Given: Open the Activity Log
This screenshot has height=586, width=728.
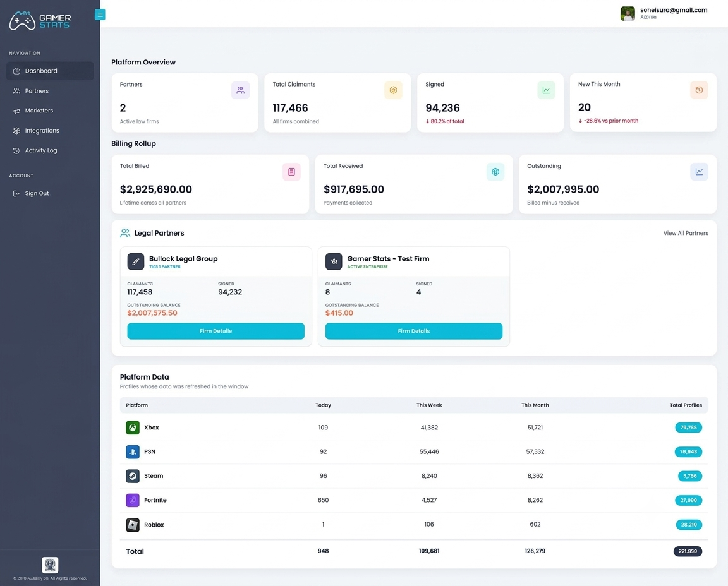Looking at the screenshot, I should click(x=50, y=150).
